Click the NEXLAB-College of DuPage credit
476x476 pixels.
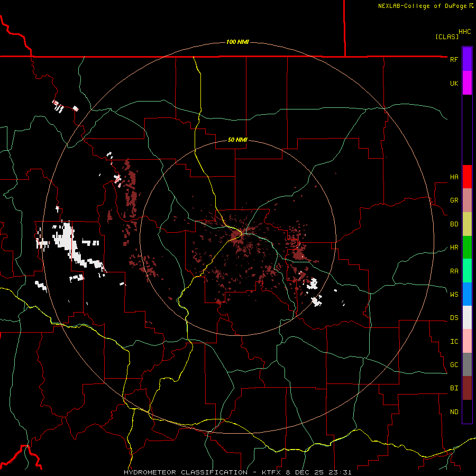click(425, 6)
